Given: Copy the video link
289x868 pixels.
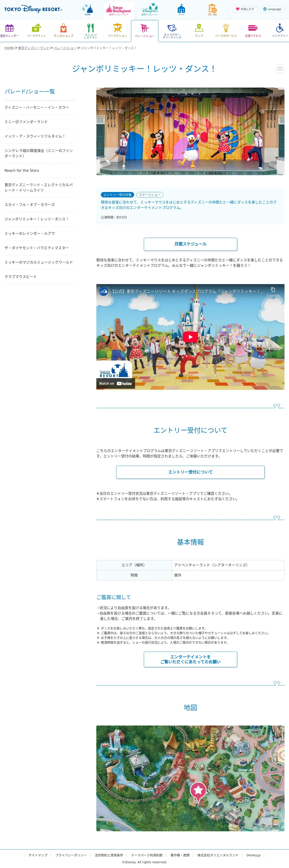Looking at the screenshot, I should (273, 292).
